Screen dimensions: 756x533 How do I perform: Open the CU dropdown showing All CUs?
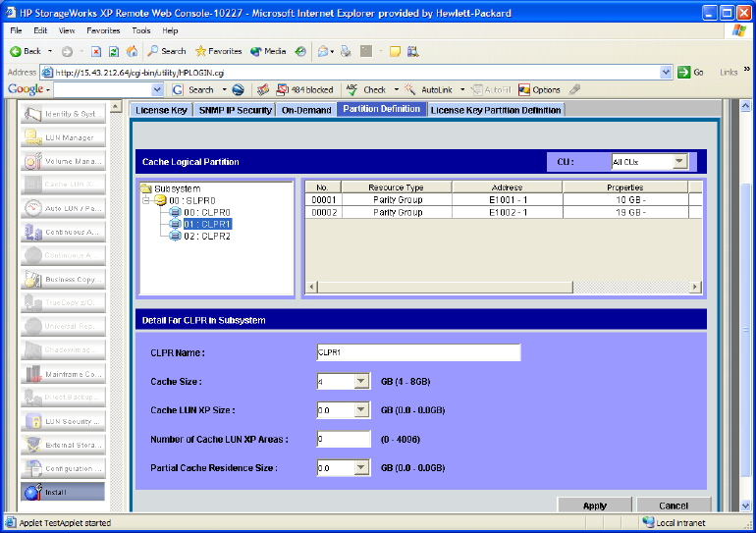tap(679, 162)
